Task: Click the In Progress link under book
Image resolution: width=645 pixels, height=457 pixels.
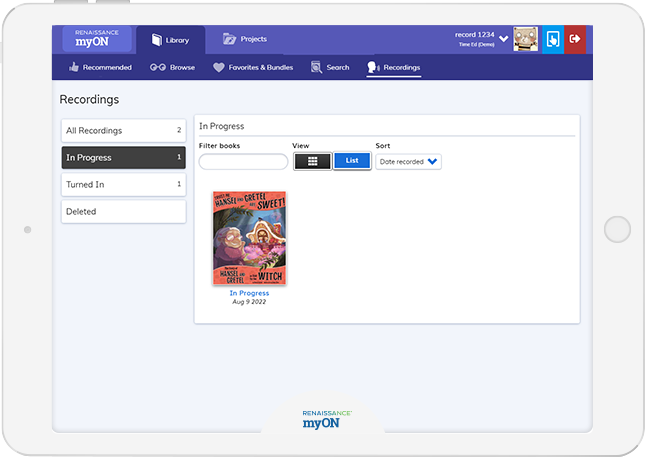Action: (x=249, y=293)
